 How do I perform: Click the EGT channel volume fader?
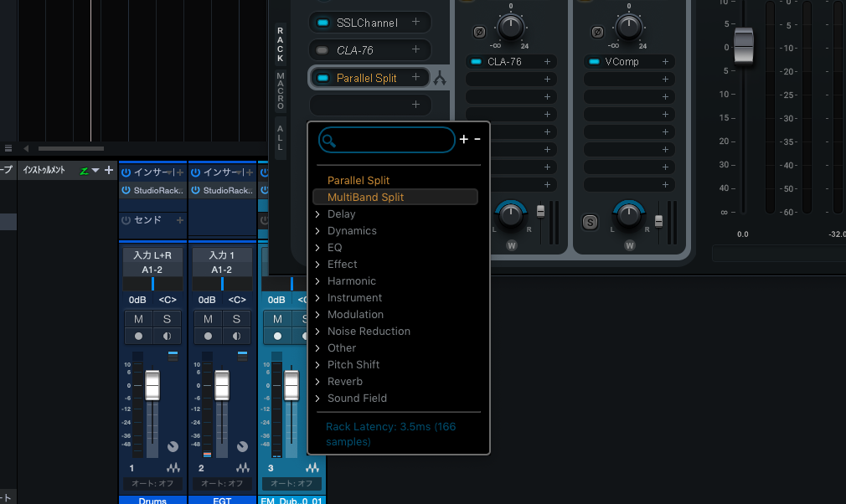222,385
